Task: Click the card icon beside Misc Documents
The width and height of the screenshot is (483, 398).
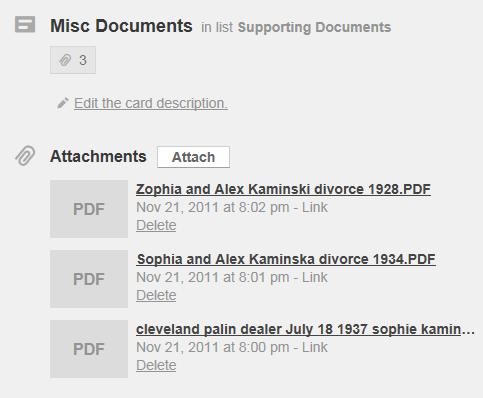Action: 25,24
